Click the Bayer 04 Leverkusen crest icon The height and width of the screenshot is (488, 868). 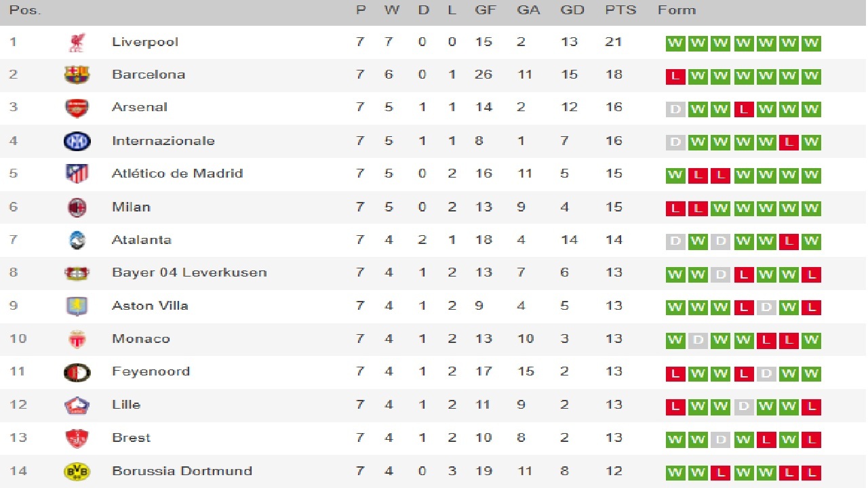77,273
